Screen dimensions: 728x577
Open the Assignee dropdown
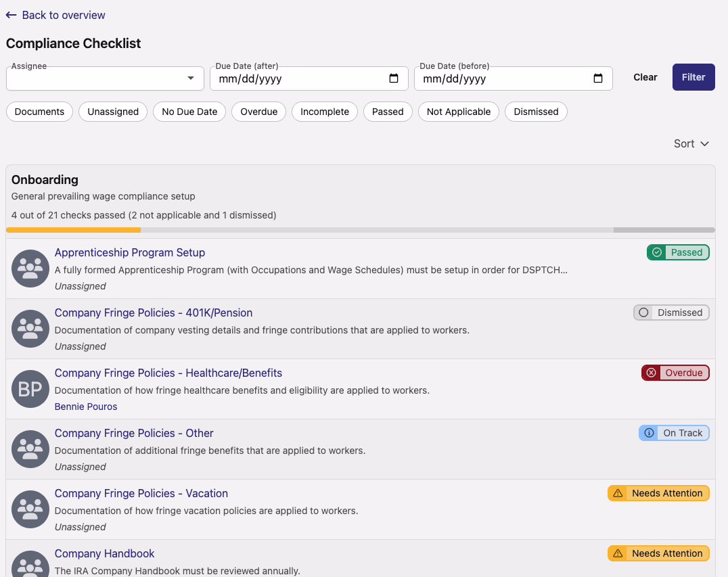pos(105,78)
